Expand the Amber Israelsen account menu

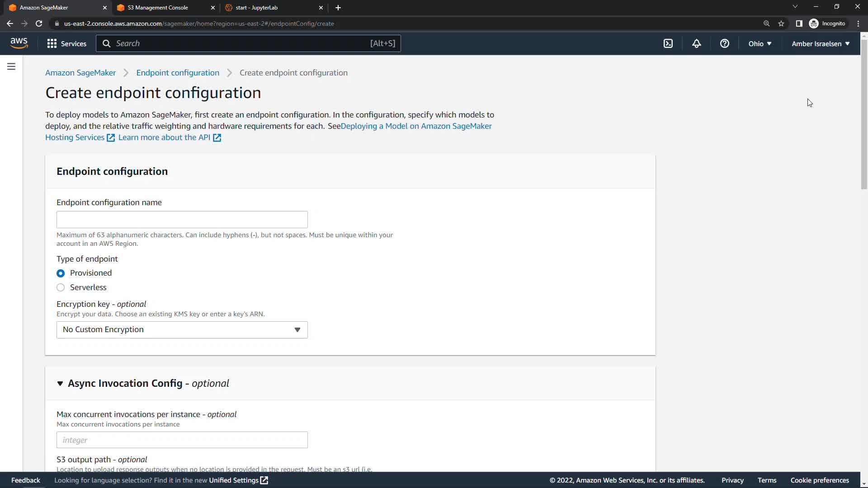click(x=820, y=43)
